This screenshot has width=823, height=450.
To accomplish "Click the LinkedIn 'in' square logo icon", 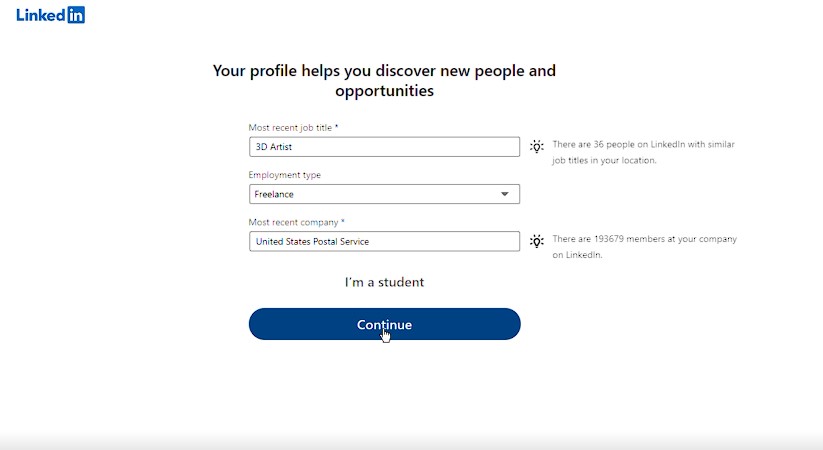I will (x=76, y=15).
